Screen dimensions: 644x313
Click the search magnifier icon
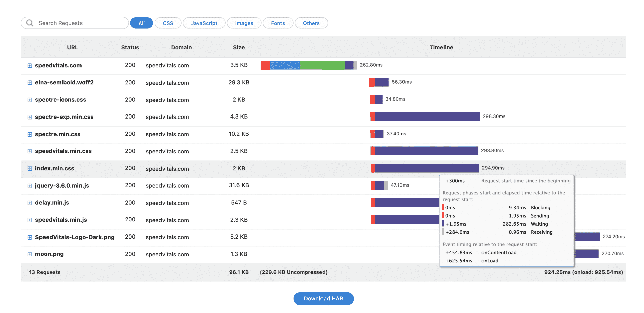coord(30,23)
